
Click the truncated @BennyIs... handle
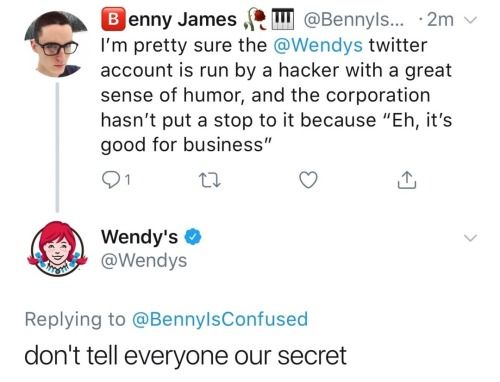point(353,20)
